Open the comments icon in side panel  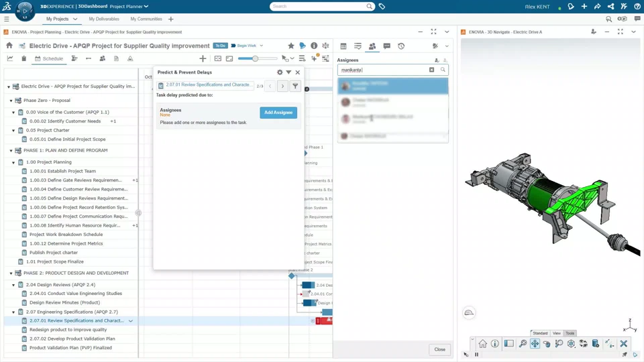click(386, 46)
